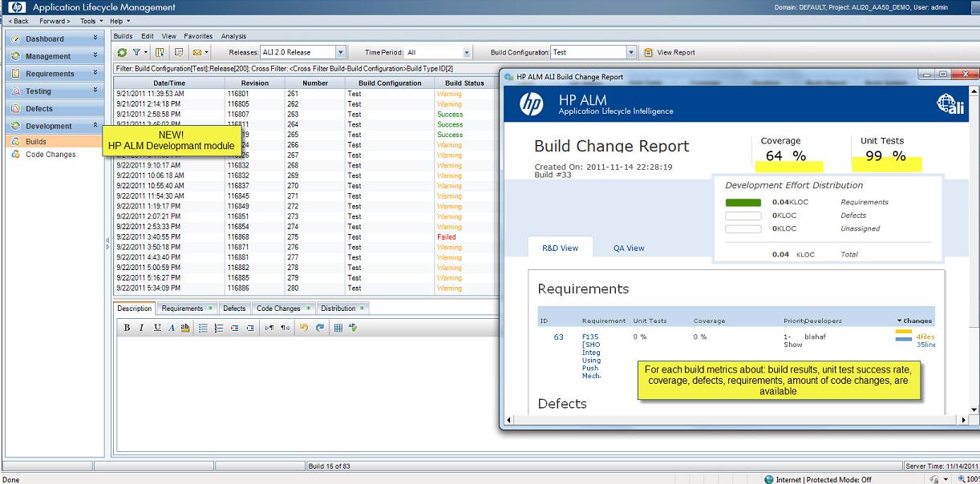980x484 pixels.
Task: Insert a numbered list in description
Action: [219, 328]
